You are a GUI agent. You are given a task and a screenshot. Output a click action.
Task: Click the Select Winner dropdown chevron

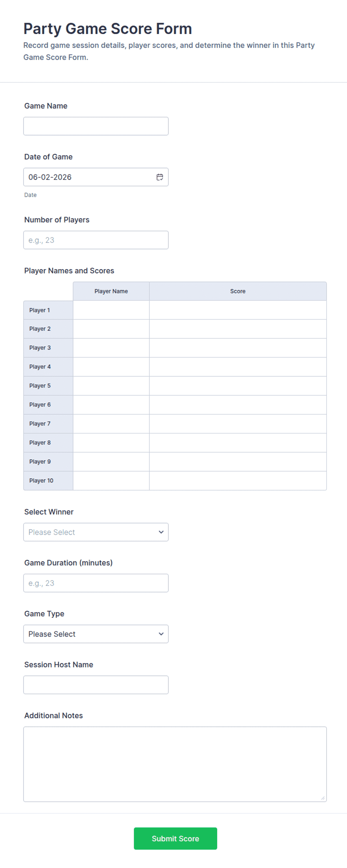(x=161, y=532)
